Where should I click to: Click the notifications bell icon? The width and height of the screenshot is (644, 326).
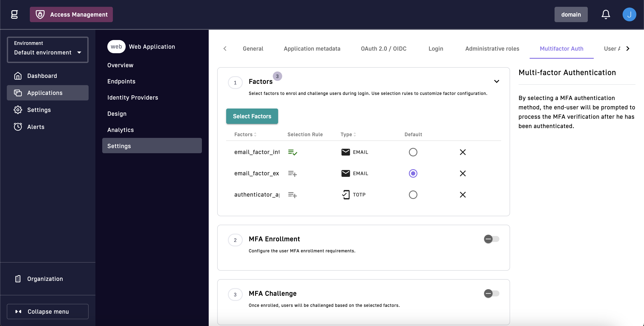[x=605, y=14]
